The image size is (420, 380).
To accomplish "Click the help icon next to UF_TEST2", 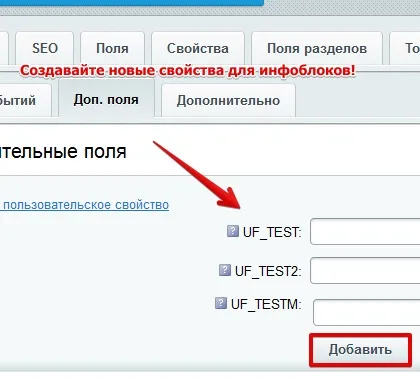I will click(225, 270).
